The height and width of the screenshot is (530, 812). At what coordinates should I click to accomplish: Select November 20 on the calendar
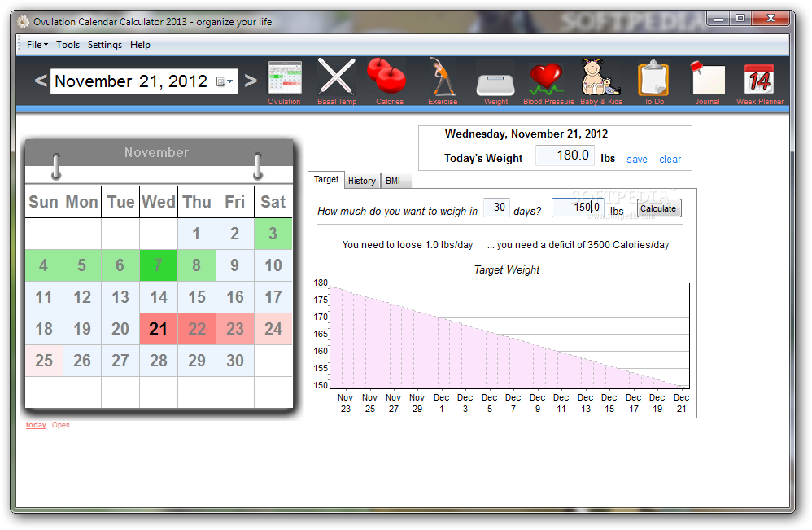(120, 329)
